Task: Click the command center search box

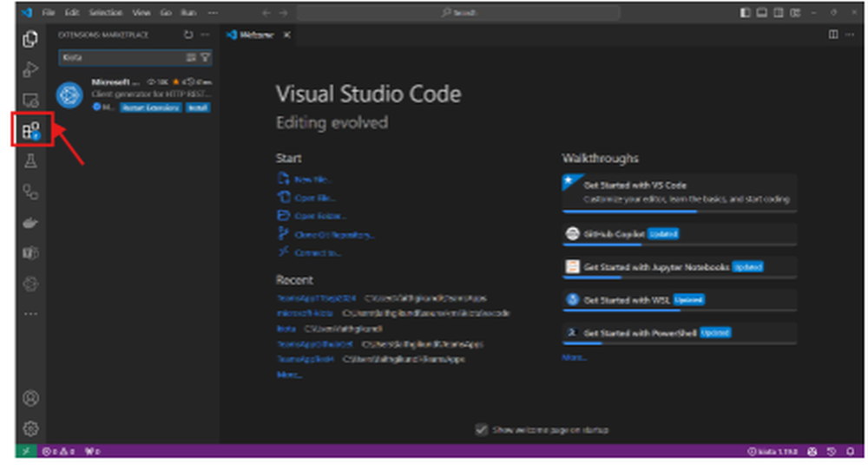Action: 458,13
